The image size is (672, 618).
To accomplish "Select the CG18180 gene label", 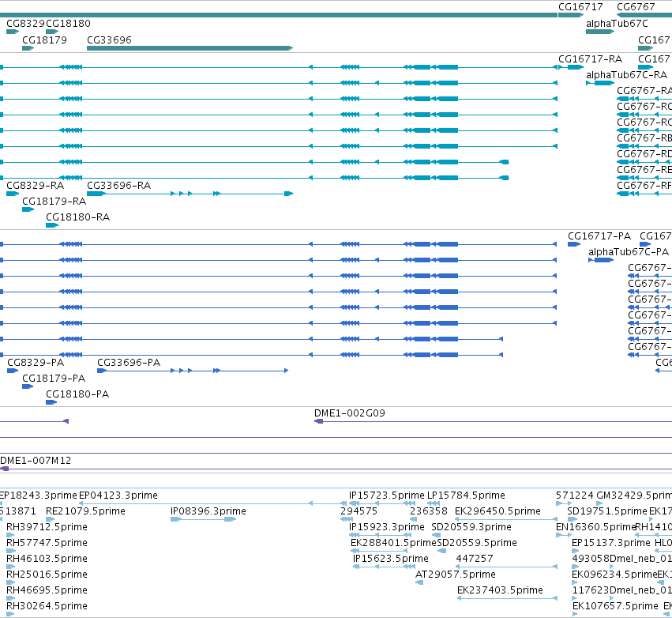I will [68, 23].
